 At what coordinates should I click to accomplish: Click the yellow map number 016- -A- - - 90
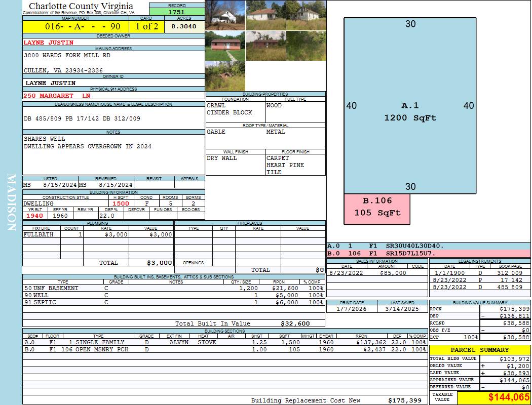pyautogui.click(x=75, y=26)
